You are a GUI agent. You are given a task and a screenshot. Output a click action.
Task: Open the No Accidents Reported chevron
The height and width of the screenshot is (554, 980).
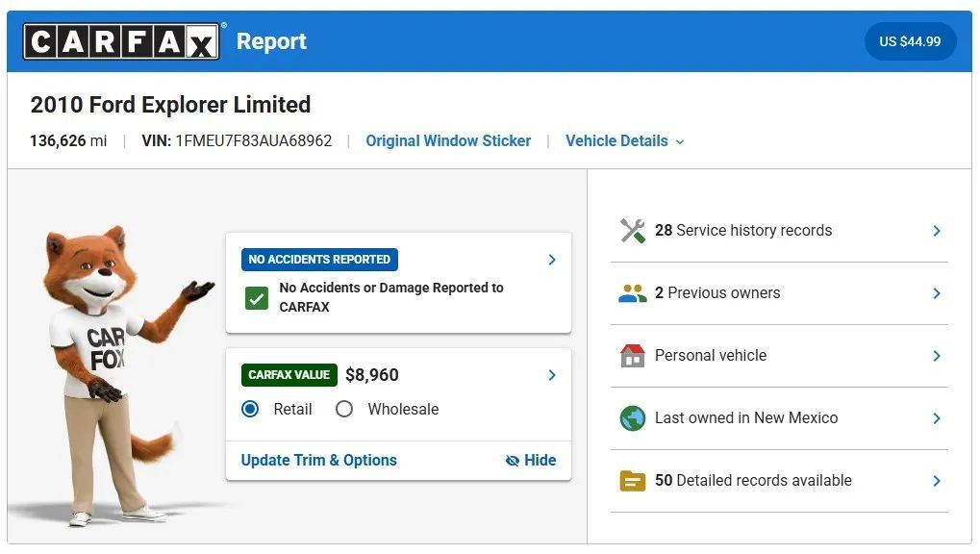[x=552, y=260]
